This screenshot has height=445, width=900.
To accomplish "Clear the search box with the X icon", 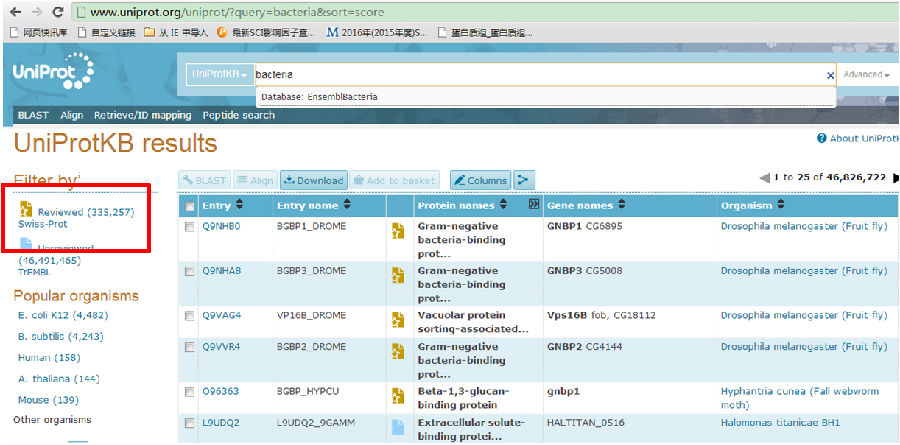I will (x=830, y=75).
